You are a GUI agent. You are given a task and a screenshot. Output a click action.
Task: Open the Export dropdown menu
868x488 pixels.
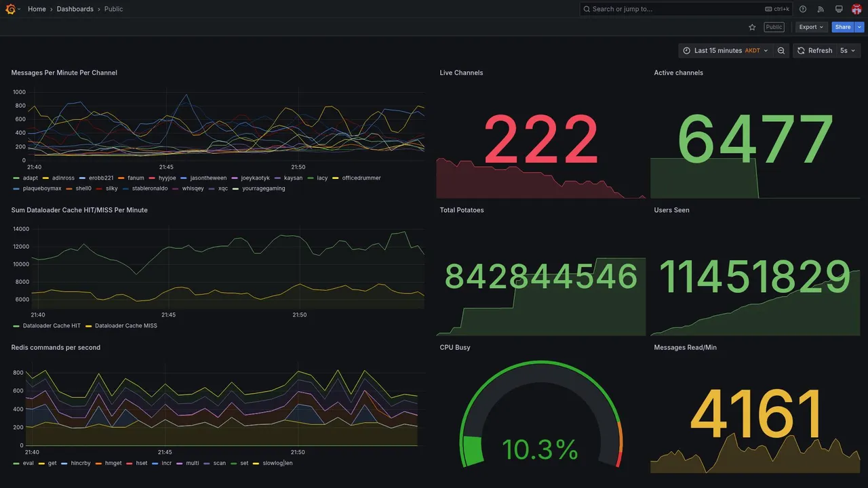[812, 27]
